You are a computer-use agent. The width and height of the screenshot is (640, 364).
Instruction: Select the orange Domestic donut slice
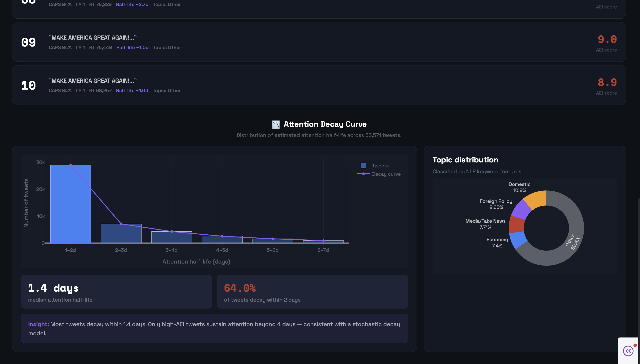pyautogui.click(x=537, y=199)
